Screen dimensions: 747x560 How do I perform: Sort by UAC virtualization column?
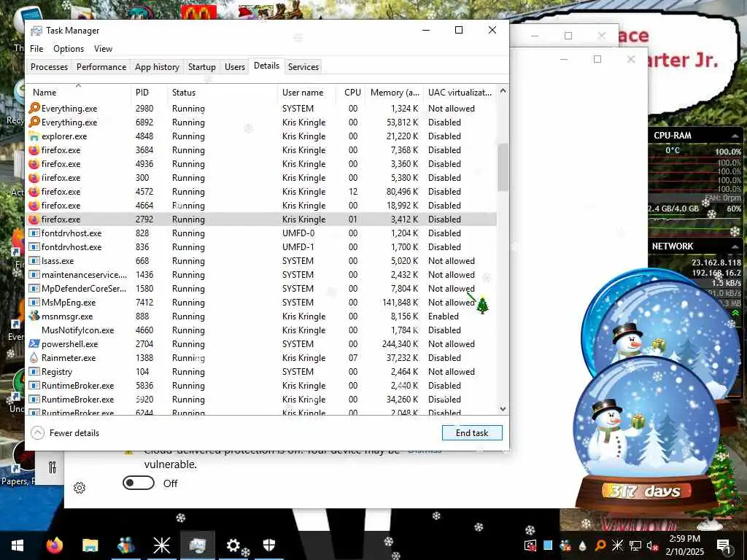(x=460, y=93)
